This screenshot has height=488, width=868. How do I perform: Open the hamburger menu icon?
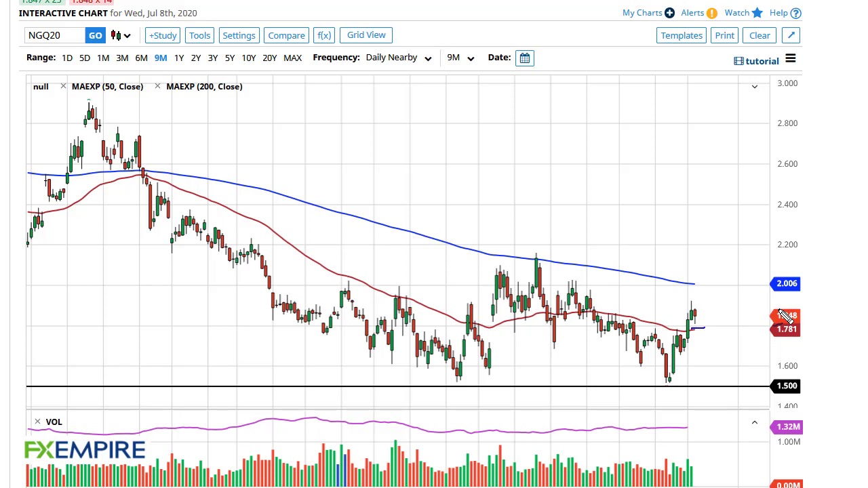pyautogui.click(x=791, y=59)
